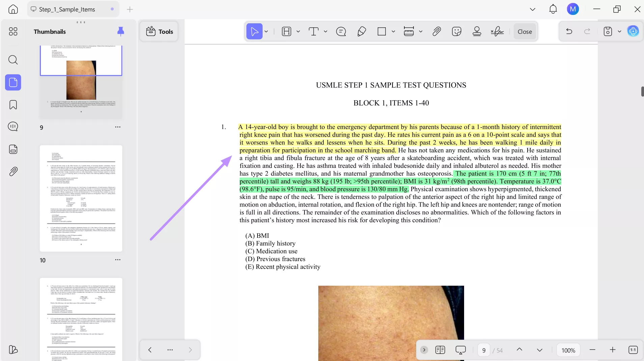Redo the last action
Viewport: 644px width, 361px height.
[587, 31]
